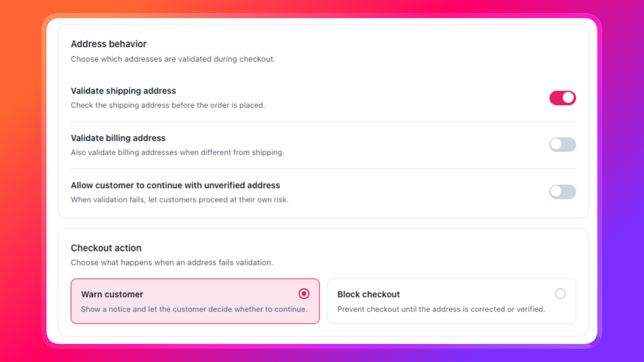Click the Address behavior section heading
Image resolution: width=644 pixels, height=362 pixels.
[x=108, y=44]
